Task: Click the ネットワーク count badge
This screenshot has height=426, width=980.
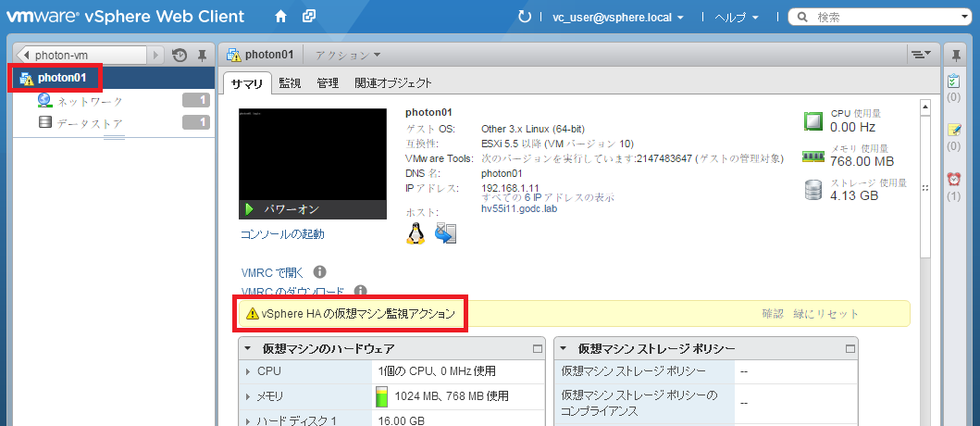Action: [x=196, y=101]
